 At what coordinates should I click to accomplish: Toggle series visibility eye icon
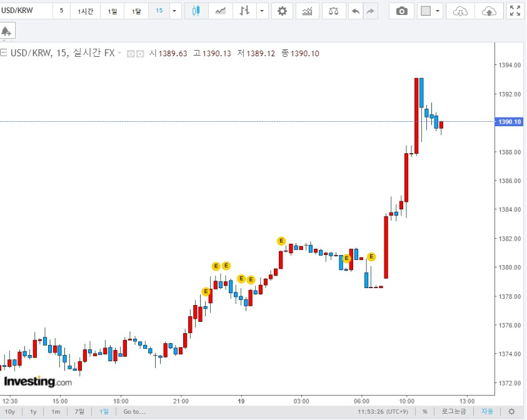(x=131, y=54)
